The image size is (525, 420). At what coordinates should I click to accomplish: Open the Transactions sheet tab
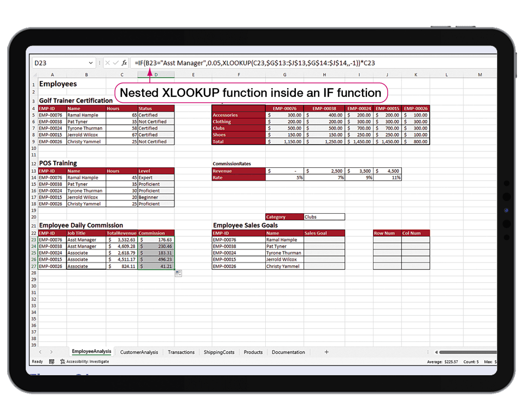[x=181, y=352]
